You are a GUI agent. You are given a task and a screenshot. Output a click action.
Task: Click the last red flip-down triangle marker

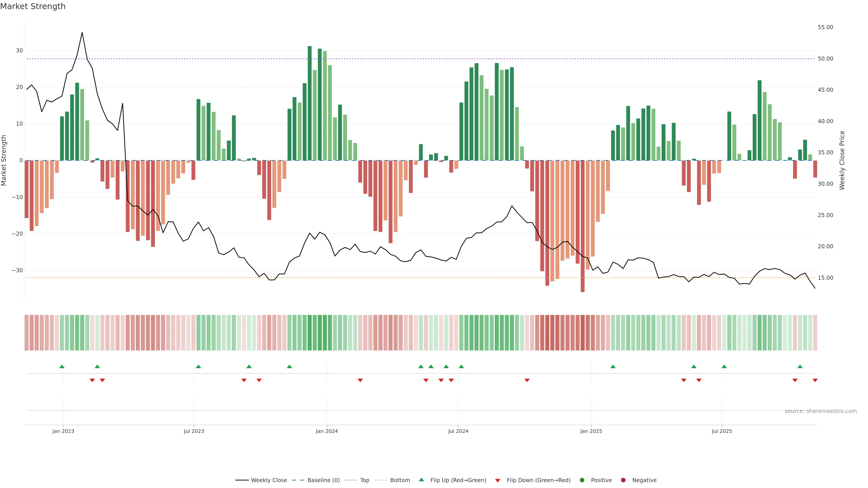[815, 380]
